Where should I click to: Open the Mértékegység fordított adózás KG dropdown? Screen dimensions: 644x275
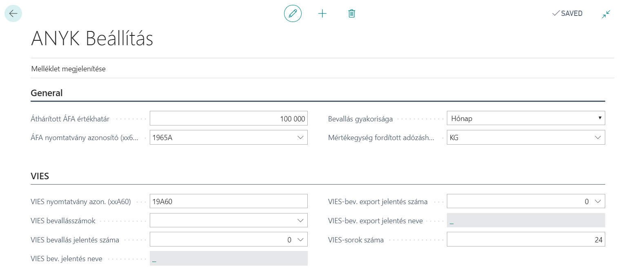(x=598, y=138)
